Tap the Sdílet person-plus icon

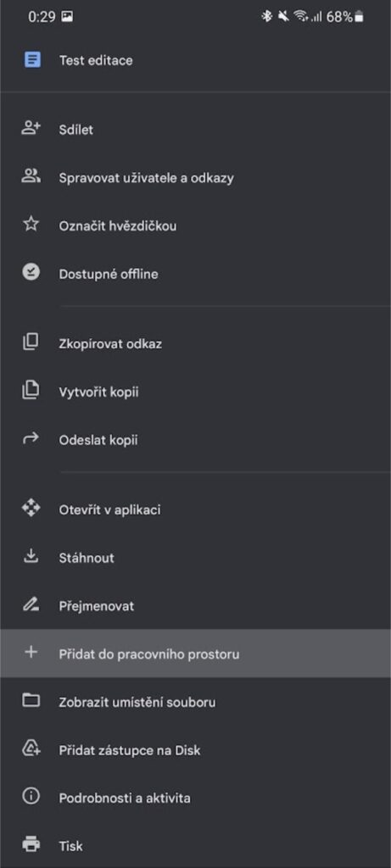31,128
